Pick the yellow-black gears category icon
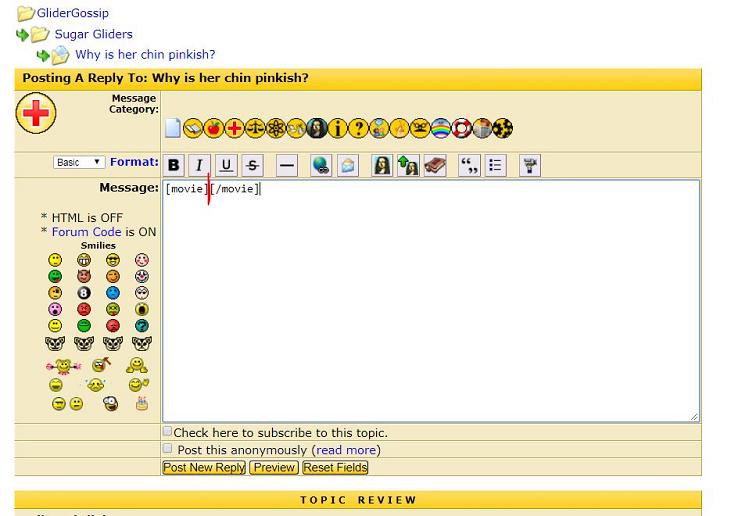This screenshot has height=516, width=738. coord(503,128)
